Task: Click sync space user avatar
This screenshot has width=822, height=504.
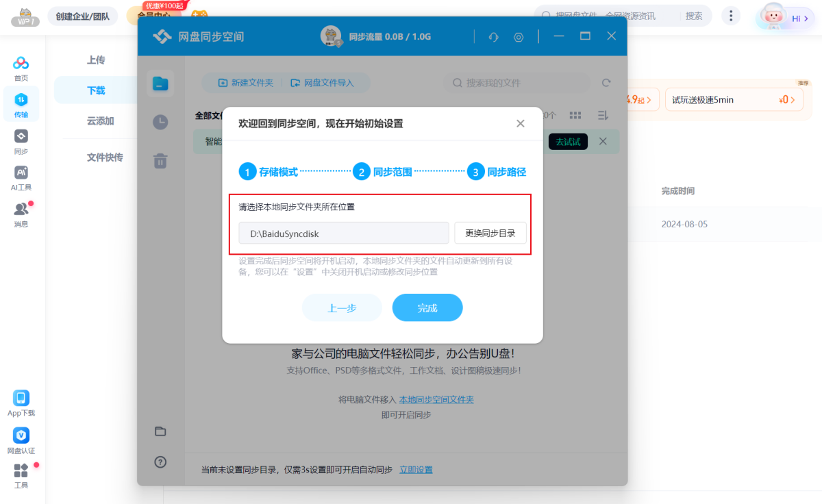Action: pyautogui.click(x=331, y=36)
